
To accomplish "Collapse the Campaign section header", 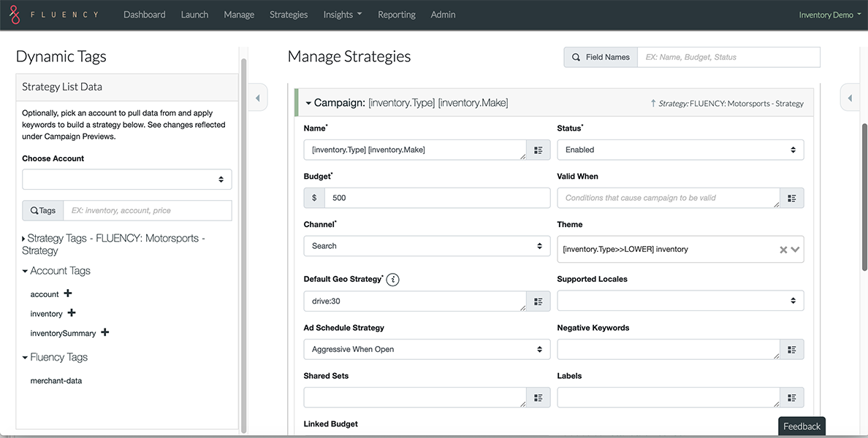I will 309,104.
